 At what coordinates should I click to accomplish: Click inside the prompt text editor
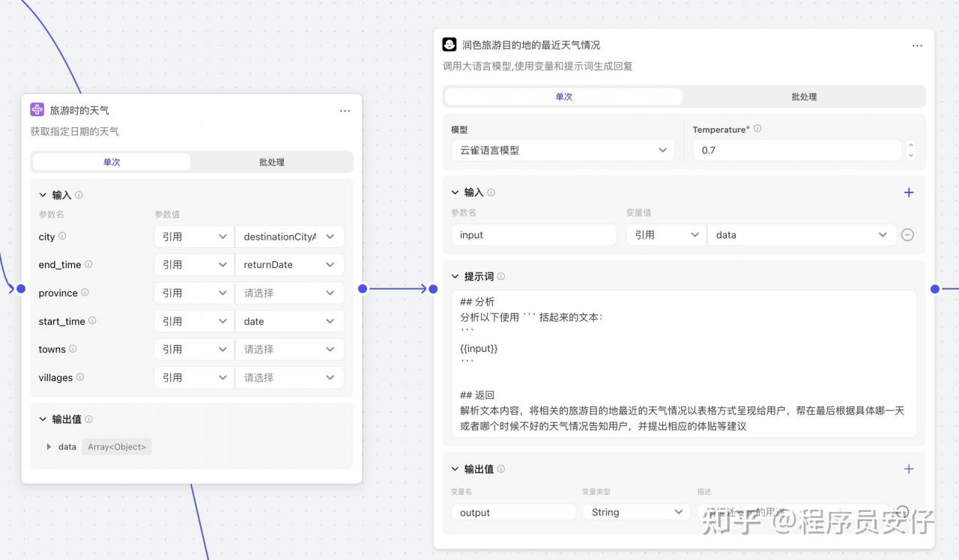[684, 364]
